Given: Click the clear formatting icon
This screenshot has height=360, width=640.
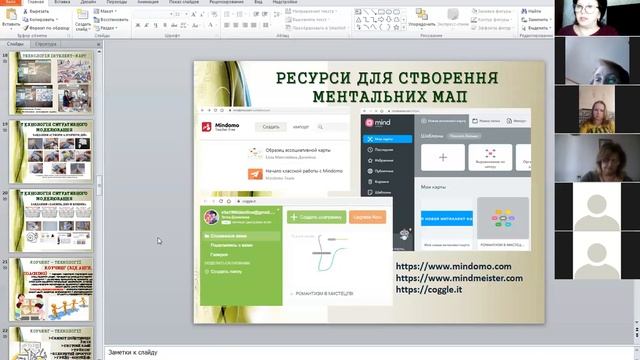Looking at the screenshot, I should pos(214,14).
